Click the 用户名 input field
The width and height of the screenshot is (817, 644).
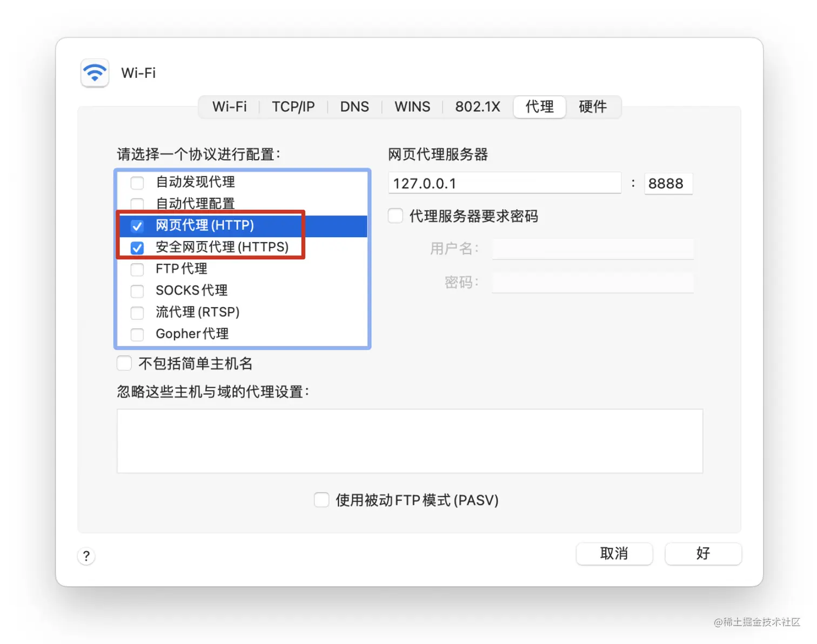pos(593,249)
